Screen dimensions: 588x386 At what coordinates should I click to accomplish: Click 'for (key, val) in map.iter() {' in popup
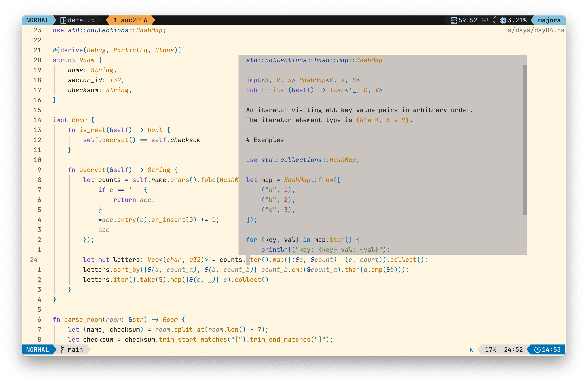303,240
